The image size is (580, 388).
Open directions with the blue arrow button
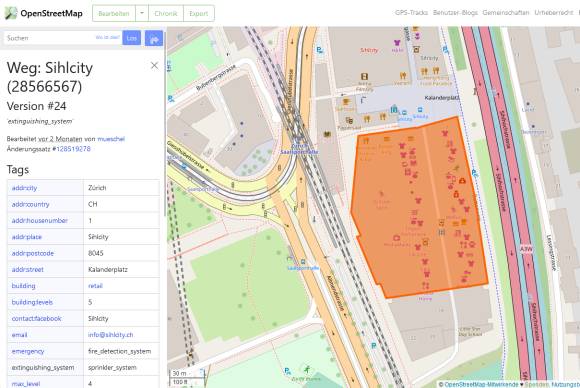pos(154,38)
